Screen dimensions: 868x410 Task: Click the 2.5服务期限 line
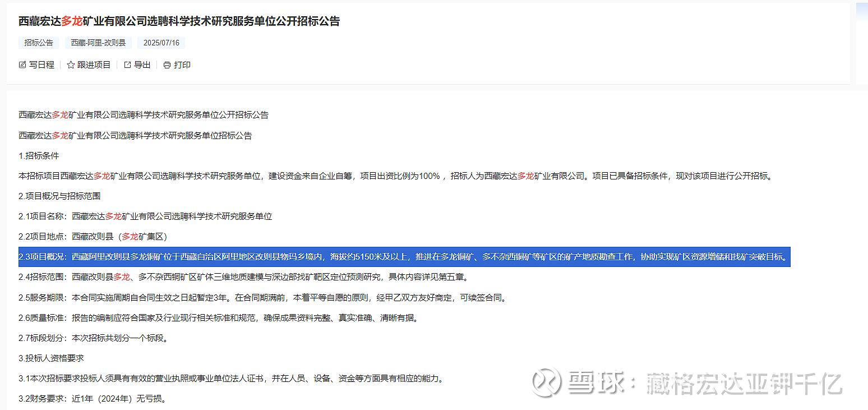(x=264, y=298)
